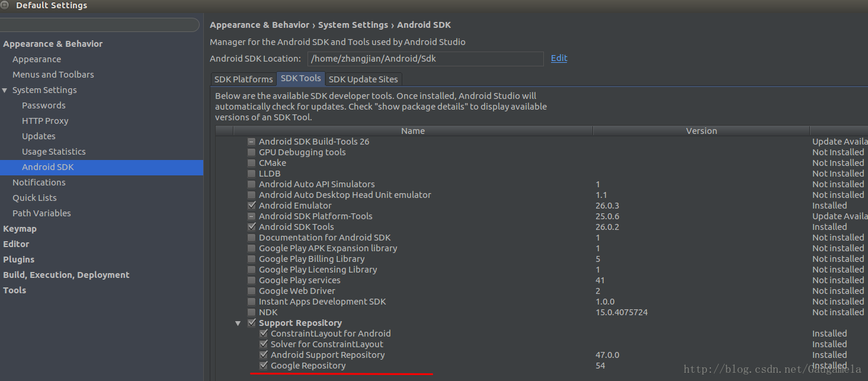The width and height of the screenshot is (868, 381).
Task: Click the window icon next to Default Settings
Action: click(5, 5)
